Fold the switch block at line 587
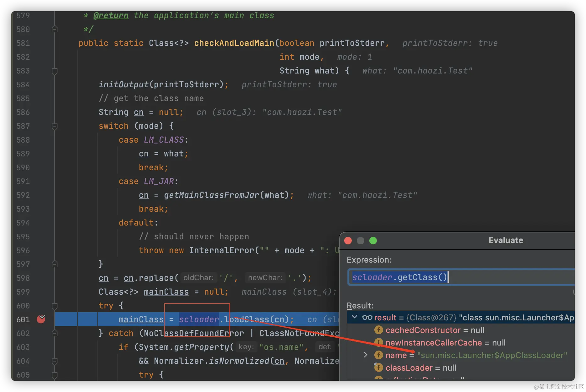 [x=54, y=126]
